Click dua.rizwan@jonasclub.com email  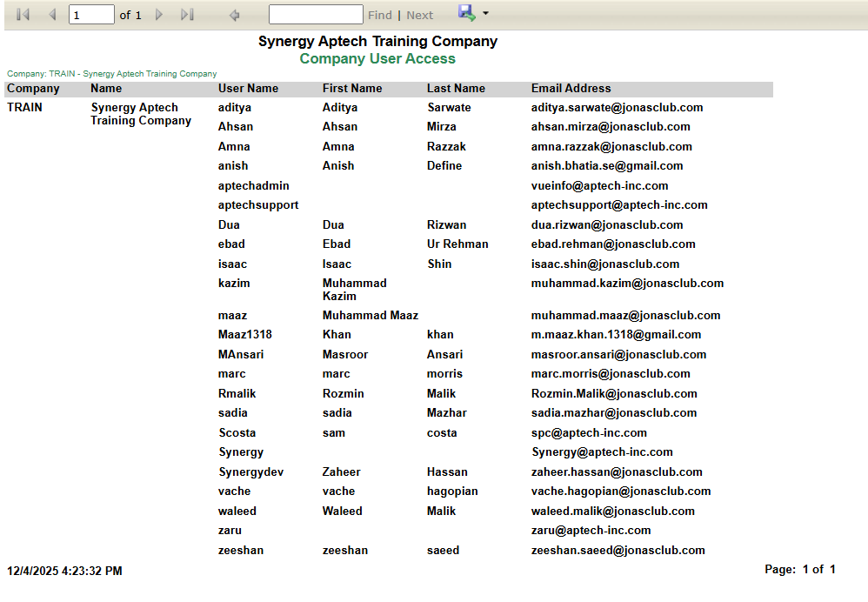point(607,224)
